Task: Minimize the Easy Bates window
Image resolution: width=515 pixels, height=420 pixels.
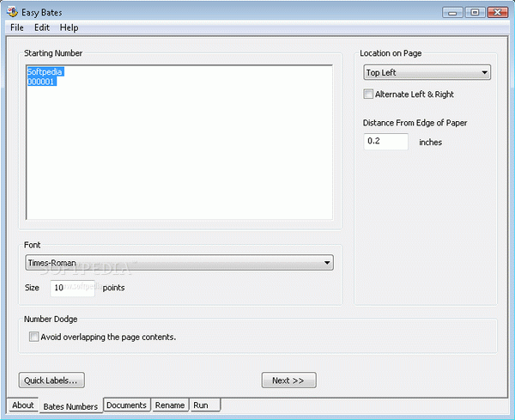Action: [453, 11]
